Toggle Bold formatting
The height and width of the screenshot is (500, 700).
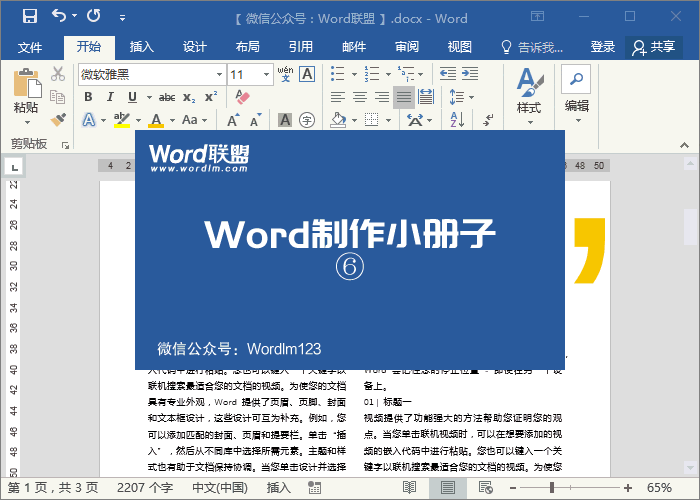tap(88, 96)
